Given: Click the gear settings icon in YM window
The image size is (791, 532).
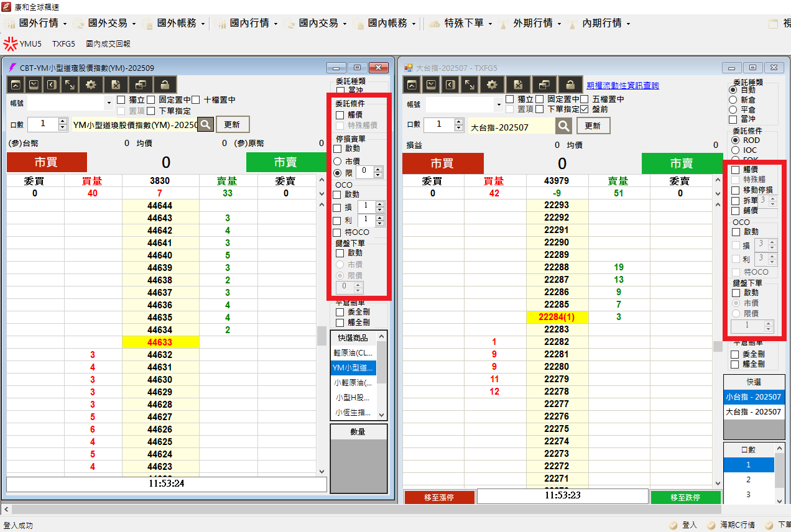Looking at the screenshot, I should 91,85.
